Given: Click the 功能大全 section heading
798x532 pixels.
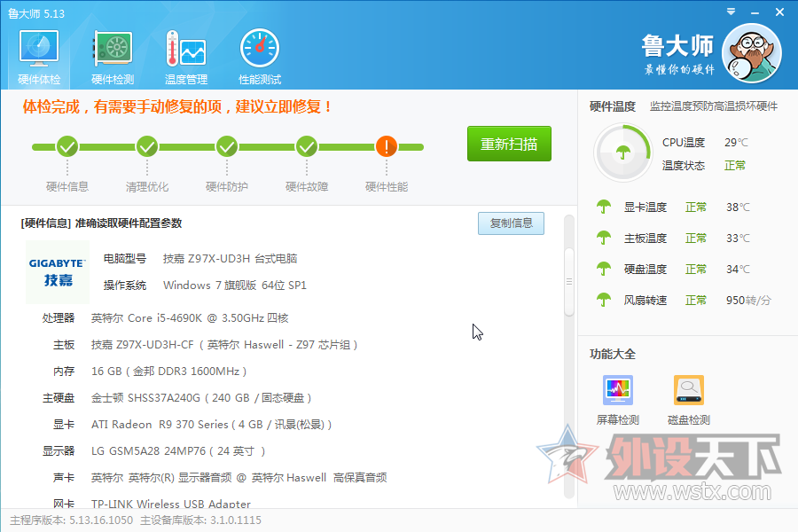Looking at the screenshot, I should click(612, 355).
